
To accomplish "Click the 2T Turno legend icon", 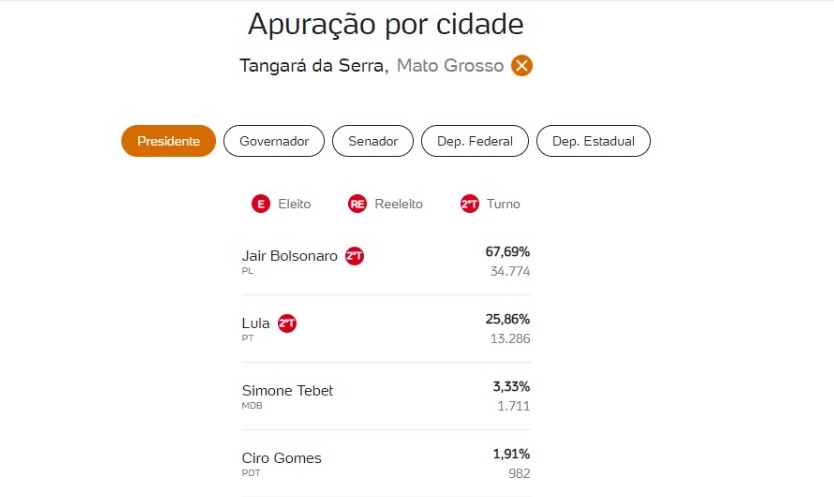I will 469,204.
